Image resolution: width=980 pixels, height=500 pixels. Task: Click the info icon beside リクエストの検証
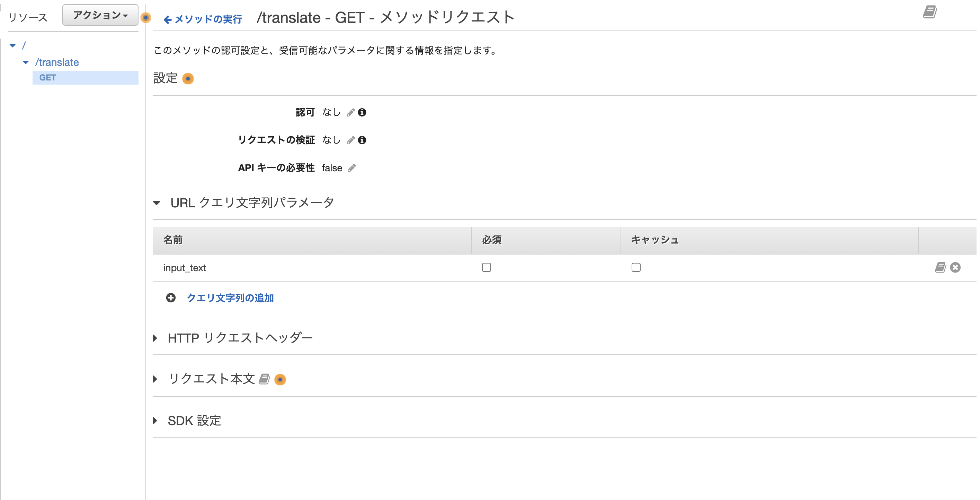363,140
